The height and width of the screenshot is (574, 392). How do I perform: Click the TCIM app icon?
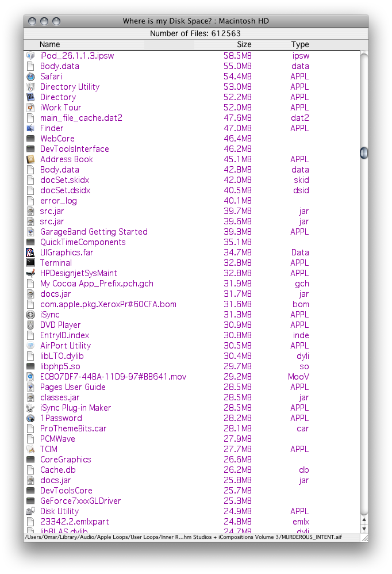[x=30, y=449]
